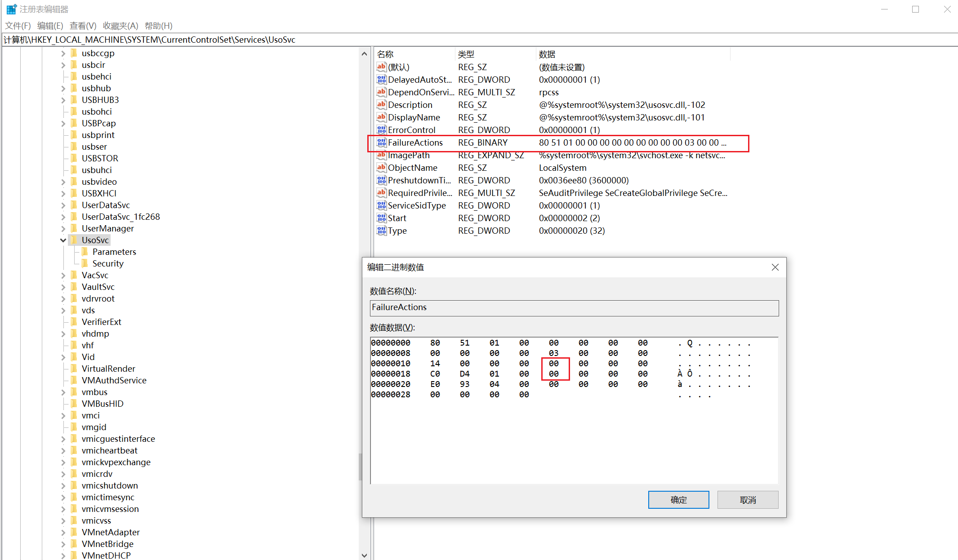Open the 查看(V) menu
Image resolution: width=958 pixels, height=560 pixels.
click(x=83, y=26)
